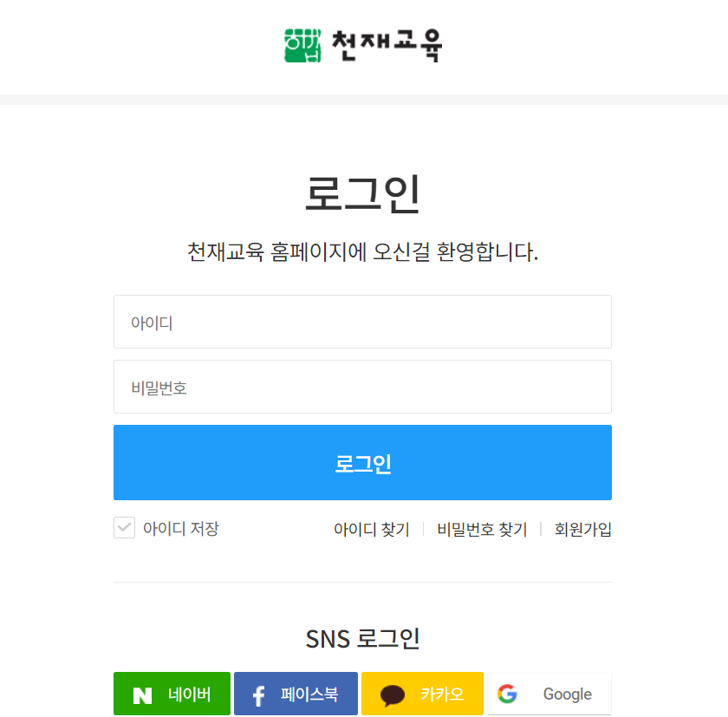Viewport: 728px width, 717px height.
Task: Click the Google G icon
Action: pos(507,694)
